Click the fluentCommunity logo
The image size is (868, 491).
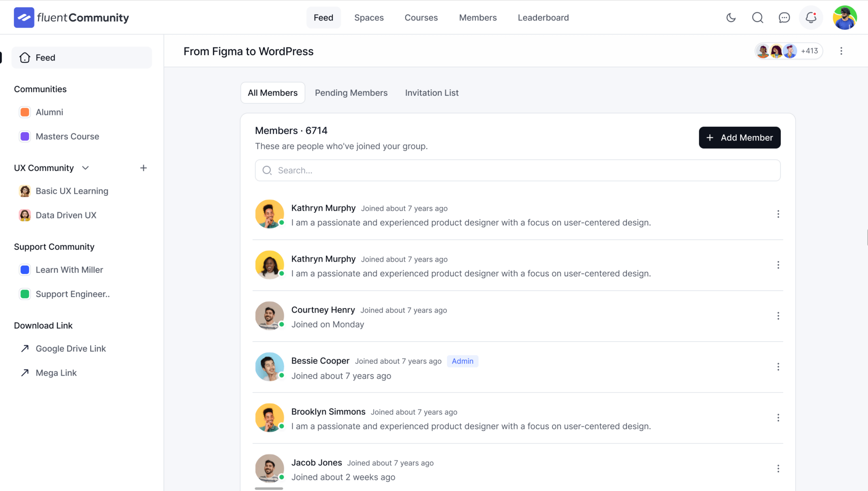click(x=71, y=17)
